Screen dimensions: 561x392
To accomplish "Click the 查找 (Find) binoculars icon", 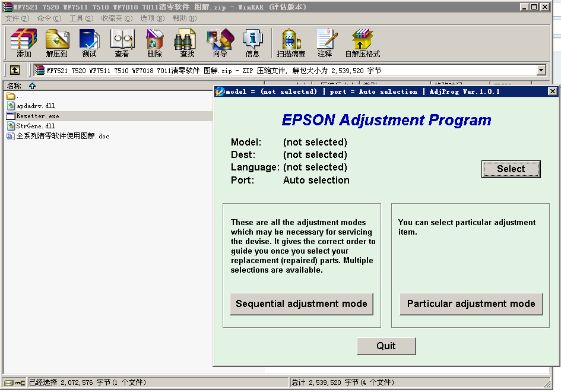I will 185,39.
